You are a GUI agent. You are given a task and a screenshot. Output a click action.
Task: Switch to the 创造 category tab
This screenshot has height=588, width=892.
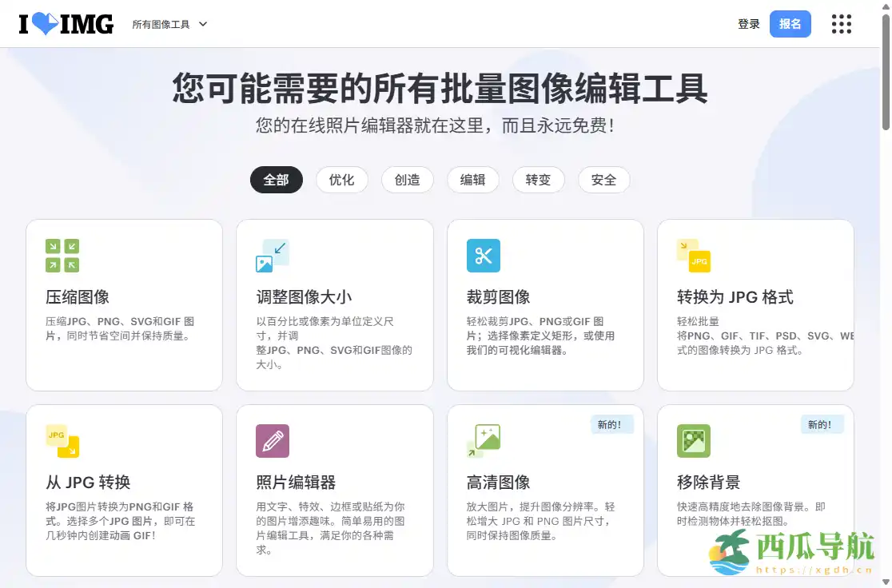pyautogui.click(x=408, y=180)
